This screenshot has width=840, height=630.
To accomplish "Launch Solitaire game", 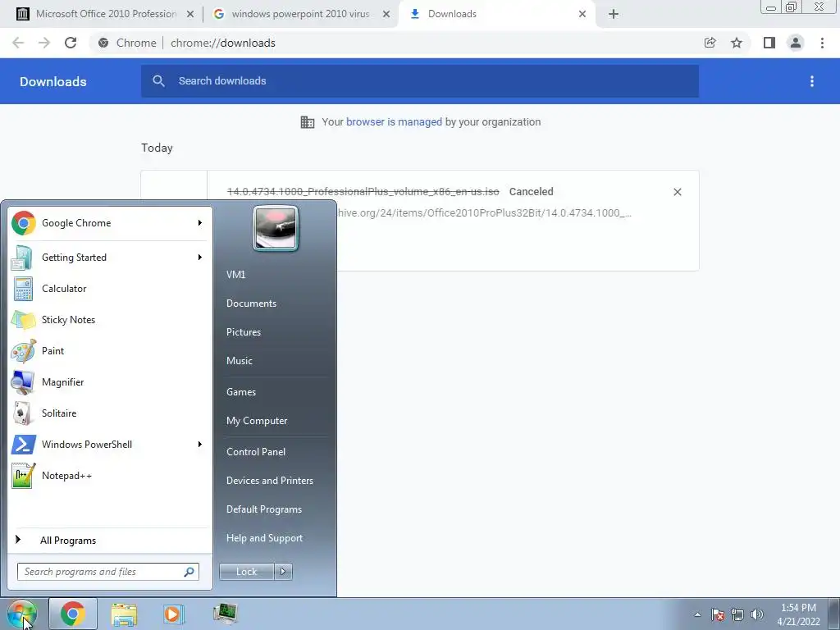I will tap(110, 413).
